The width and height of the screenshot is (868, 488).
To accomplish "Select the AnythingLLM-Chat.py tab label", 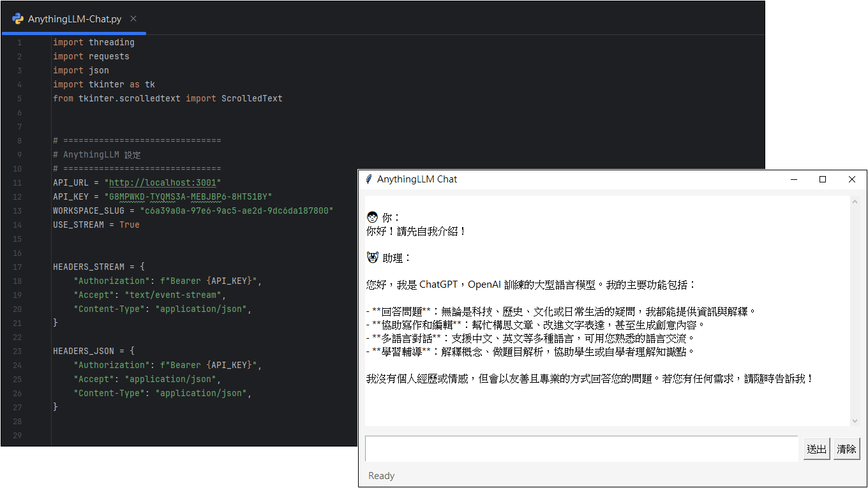I will 75,19.
